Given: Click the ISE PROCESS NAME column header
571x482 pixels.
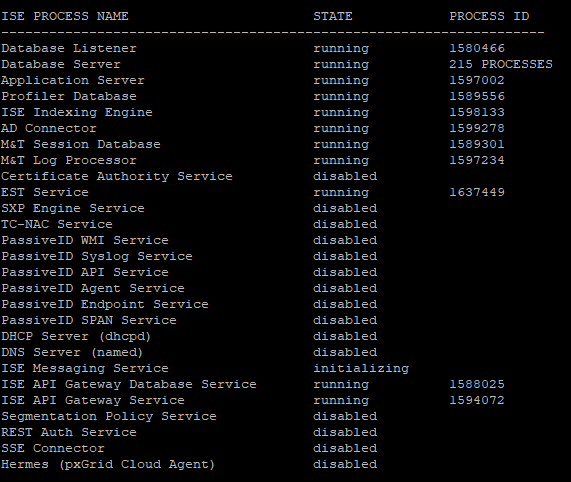Looking at the screenshot, I should [65, 16].
